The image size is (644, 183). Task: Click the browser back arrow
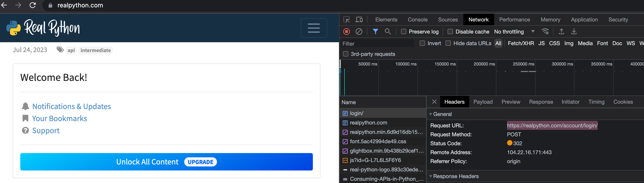click(4, 5)
